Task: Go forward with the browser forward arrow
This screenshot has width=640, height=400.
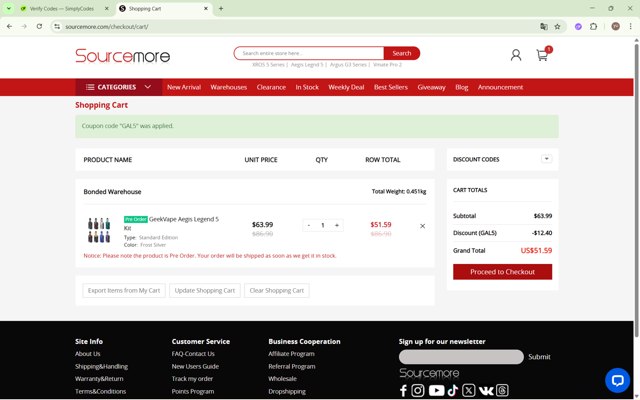Action: coord(24,27)
